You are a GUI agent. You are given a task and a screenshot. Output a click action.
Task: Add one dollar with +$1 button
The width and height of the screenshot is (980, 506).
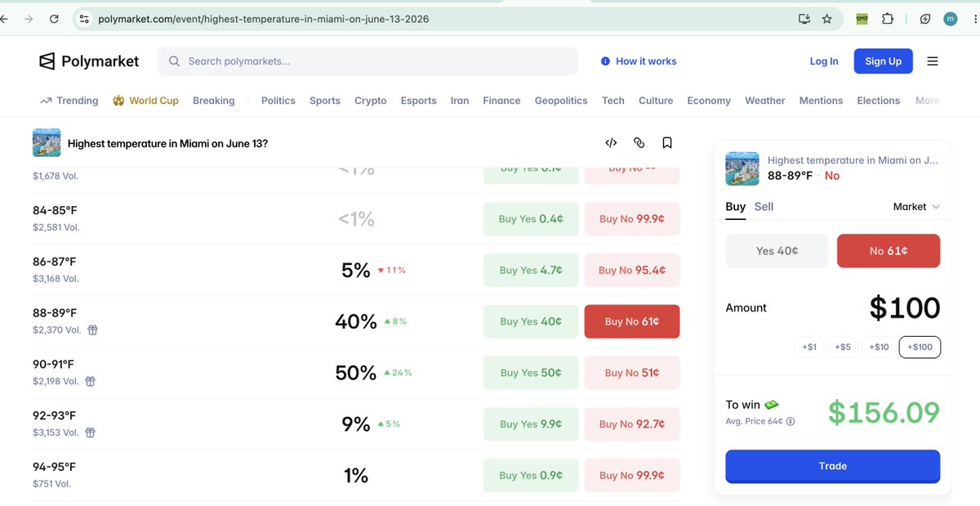(809, 347)
